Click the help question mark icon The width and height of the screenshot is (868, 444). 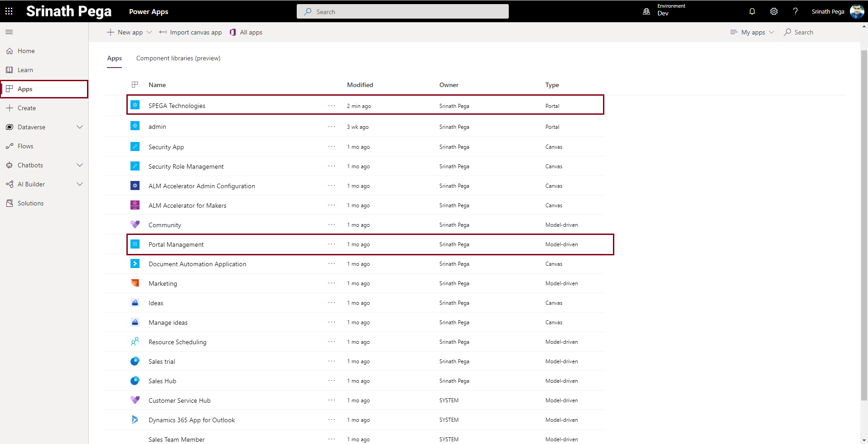tap(795, 11)
